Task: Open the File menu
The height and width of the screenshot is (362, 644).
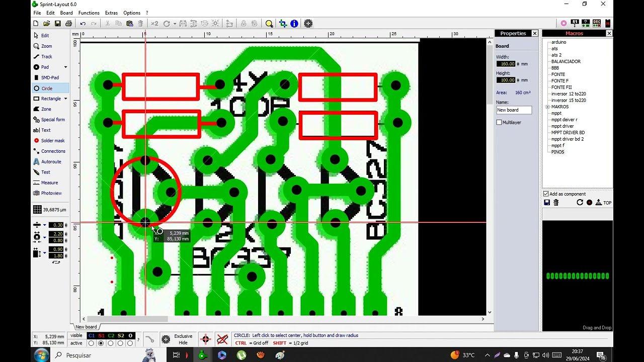Action: click(37, 13)
